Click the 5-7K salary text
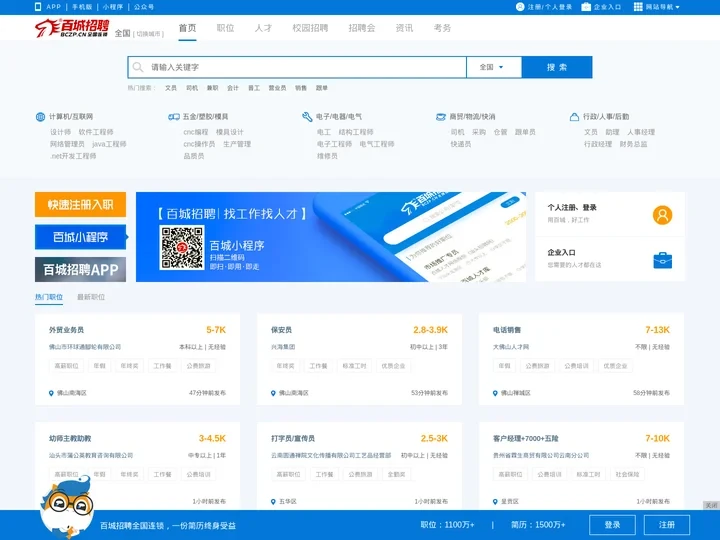This screenshot has height=540, width=720. [x=216, y=330]
